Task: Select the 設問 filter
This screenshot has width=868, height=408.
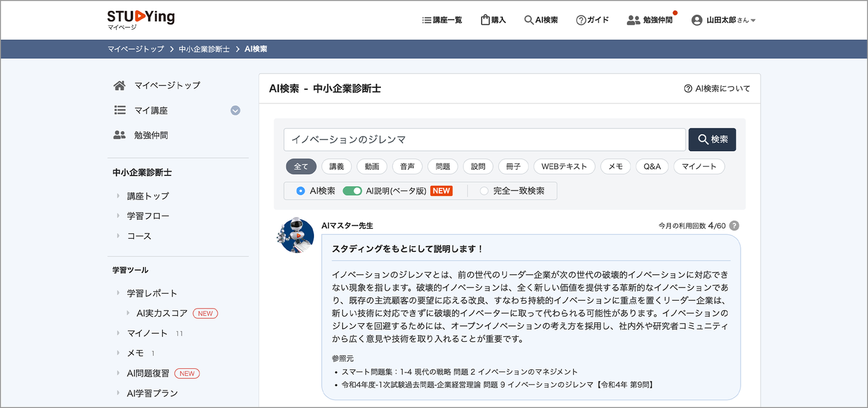Action: point(478,166)
